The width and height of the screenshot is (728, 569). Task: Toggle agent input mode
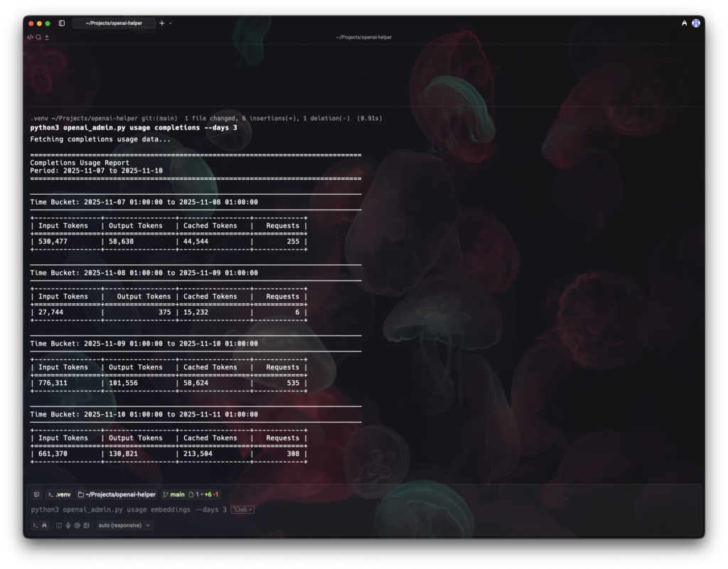click(44, 526)
